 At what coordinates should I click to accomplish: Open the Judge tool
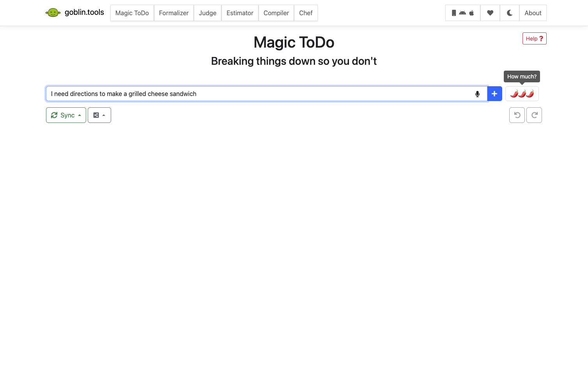click(x=207, y=13)
